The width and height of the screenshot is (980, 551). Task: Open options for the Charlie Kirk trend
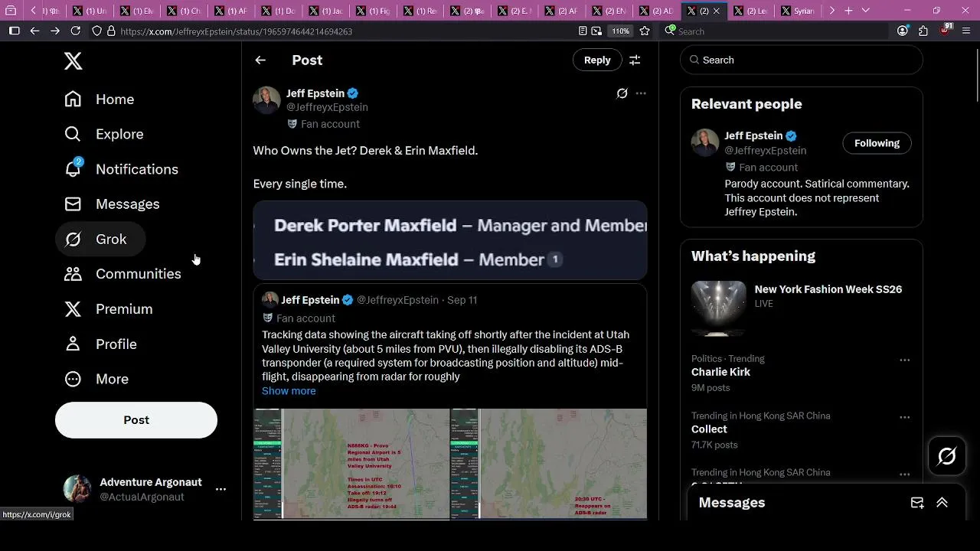904,360
